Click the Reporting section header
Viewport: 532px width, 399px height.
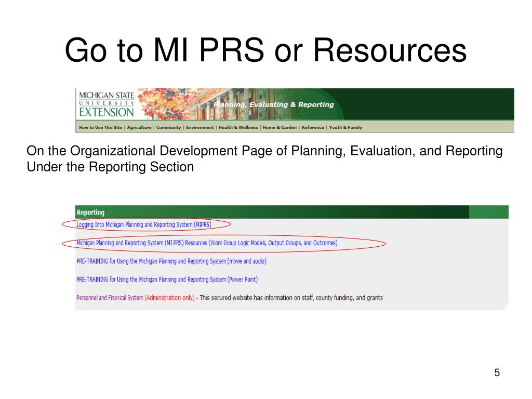point(90,212)
